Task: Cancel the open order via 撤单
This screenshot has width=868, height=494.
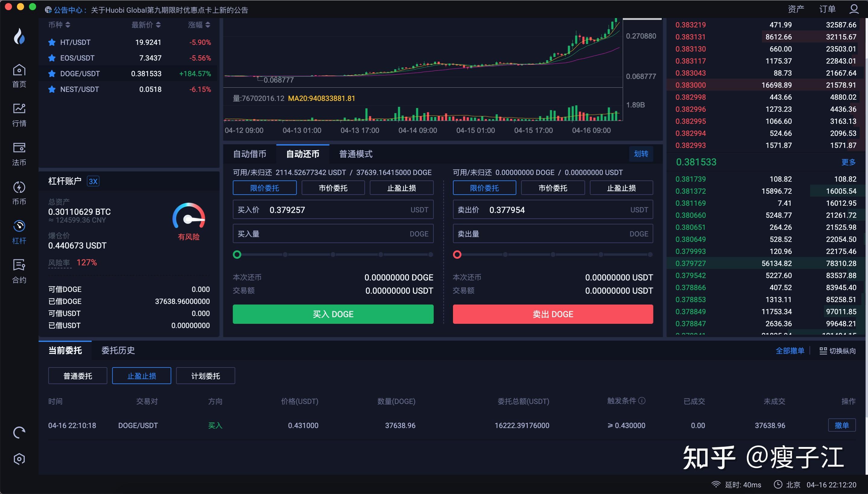Action: coord(842,425)
